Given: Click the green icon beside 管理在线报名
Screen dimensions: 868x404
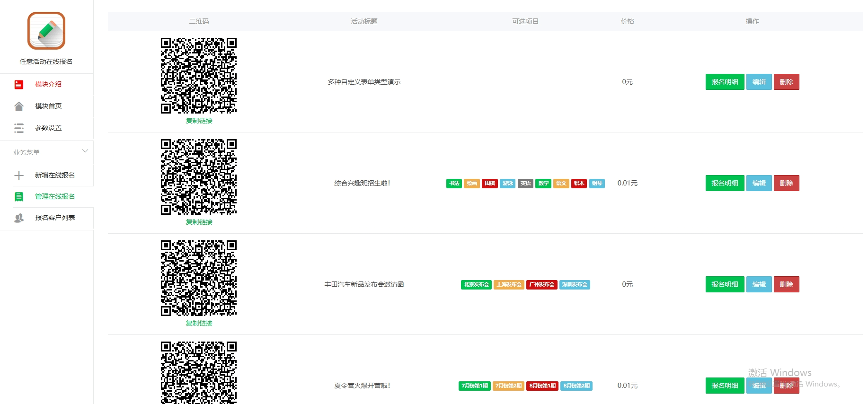Looking at the screenshot, I should [x=19, y=197].
